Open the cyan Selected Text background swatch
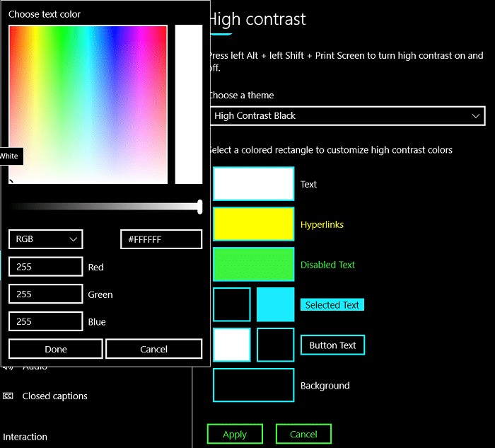Viewport: 495px width, 448px height. pyautogui.click(x=275, y=304)
